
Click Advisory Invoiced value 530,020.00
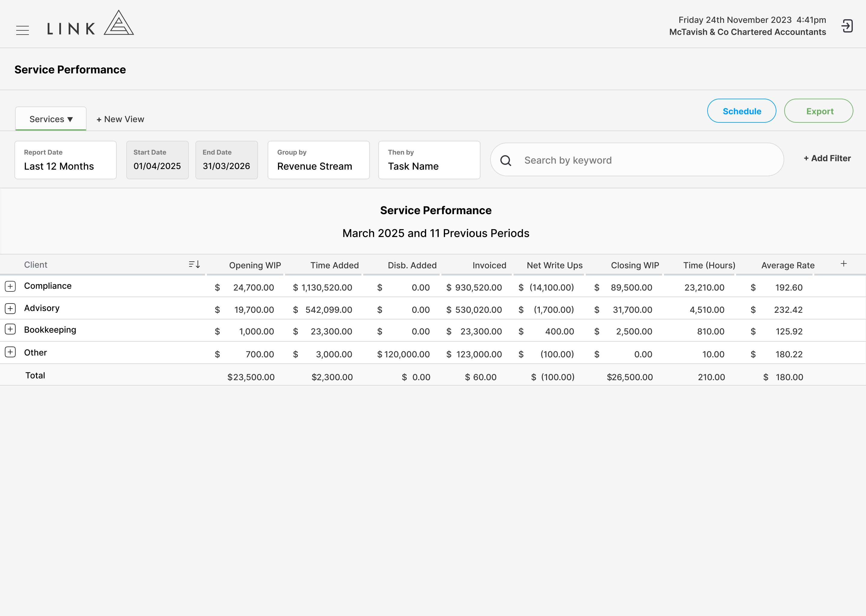[x=478, y=310]
